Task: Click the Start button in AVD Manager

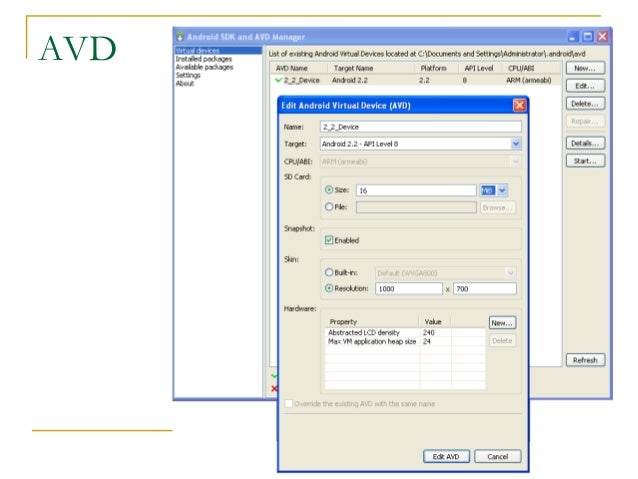Action: click(585, 161)
